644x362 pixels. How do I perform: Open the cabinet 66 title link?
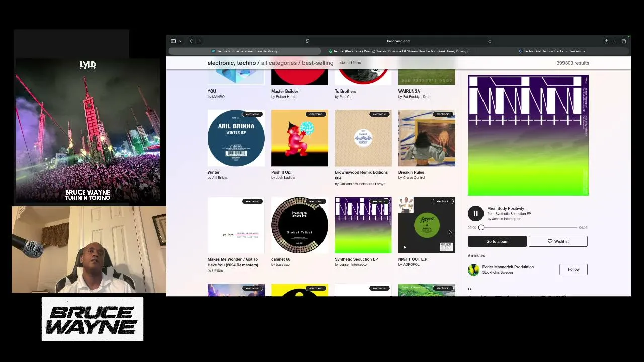(x=281, y=259)
